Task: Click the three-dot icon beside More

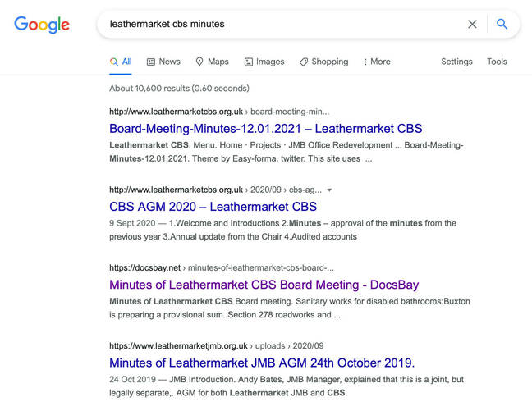Action: pos(365,62)
